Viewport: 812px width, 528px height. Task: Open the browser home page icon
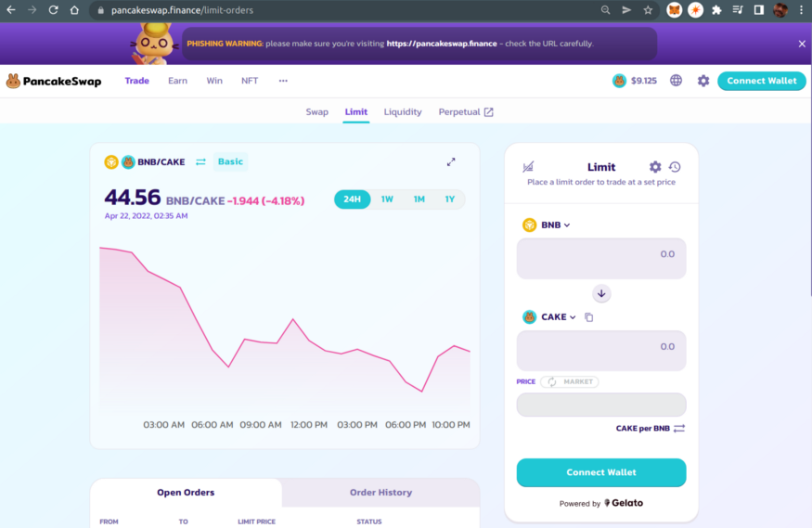tap(74, 10)
